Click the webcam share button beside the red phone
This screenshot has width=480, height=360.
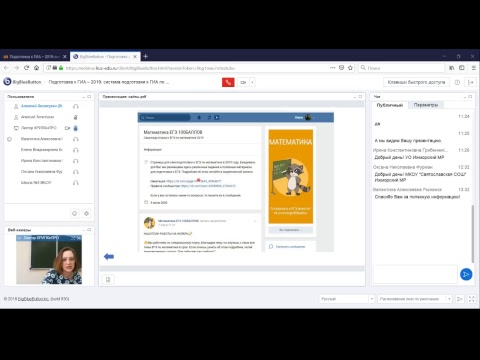click(243, 82)
